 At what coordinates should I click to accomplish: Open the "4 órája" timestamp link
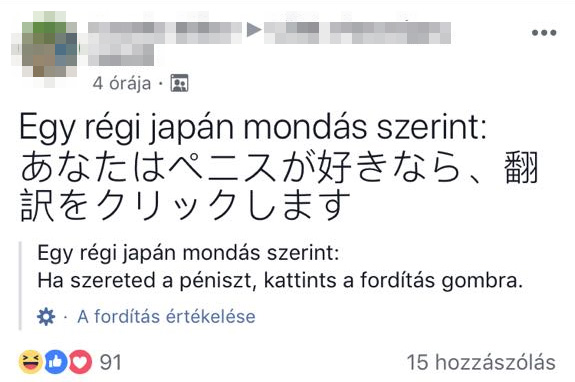tap(121, 84)
